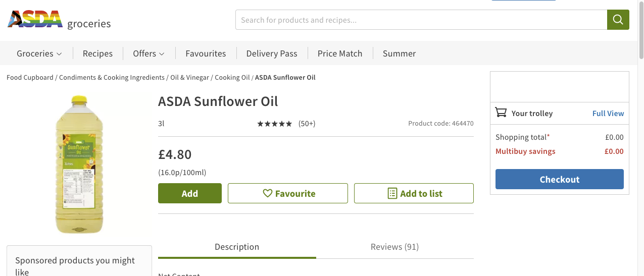644x276 pixels.
Task: Open the Price Match page
Action: [x=340, y=53]
